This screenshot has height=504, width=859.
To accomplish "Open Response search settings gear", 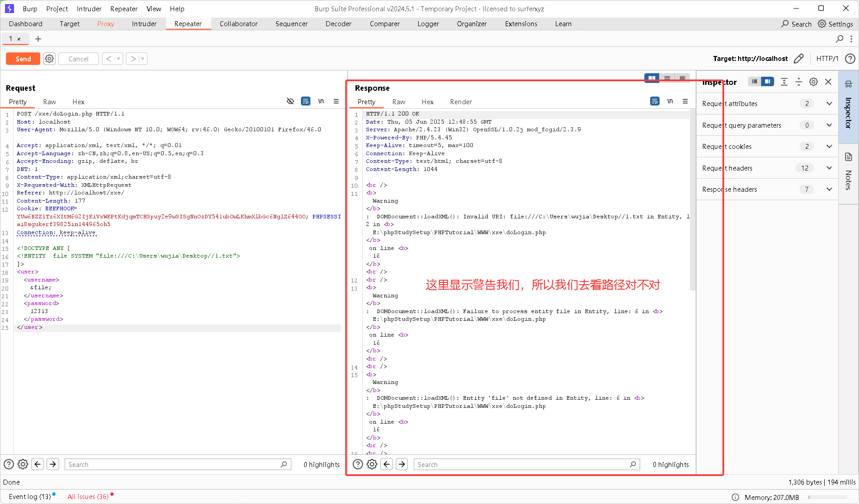I will click(x=372, y=464).
